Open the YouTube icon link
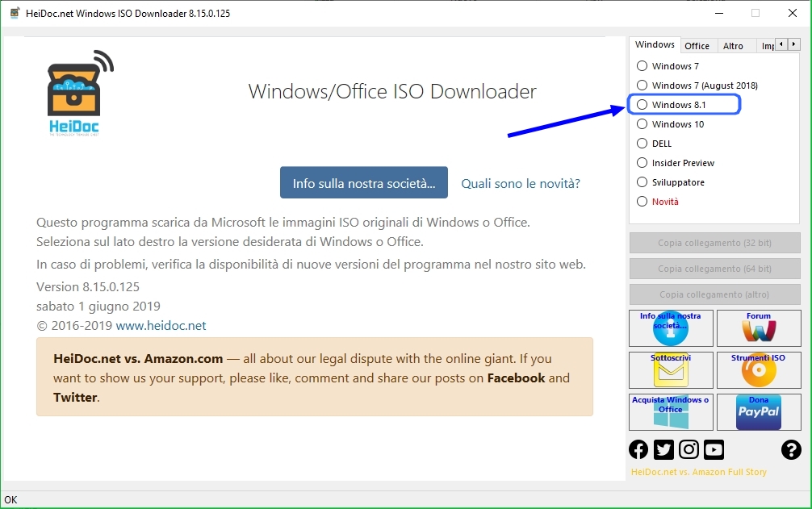812x509 pixels. (714, 449)
